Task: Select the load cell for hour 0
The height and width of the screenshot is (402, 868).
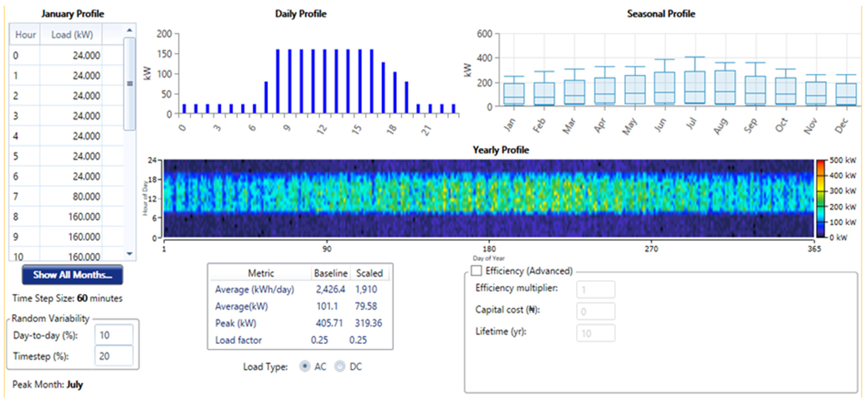Action: point(71,55)
